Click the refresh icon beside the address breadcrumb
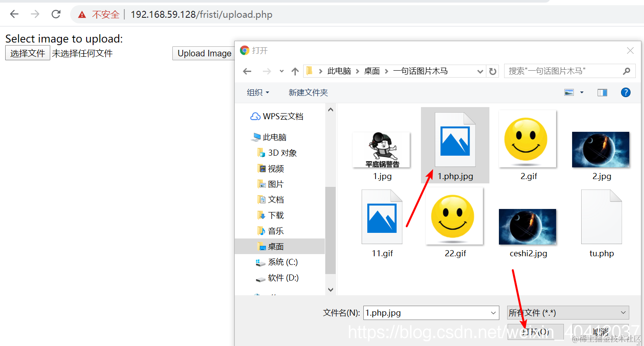This screenshot has width=644, height=346. coord(492,71)
